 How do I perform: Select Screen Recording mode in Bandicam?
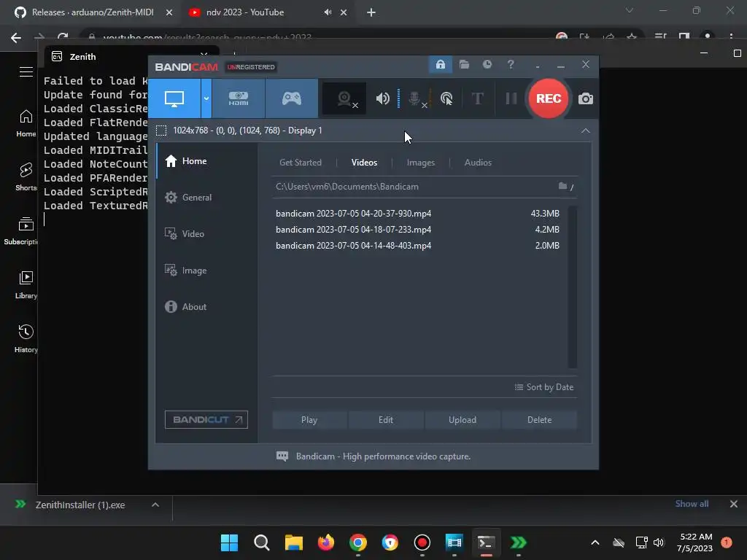[174, 98]
